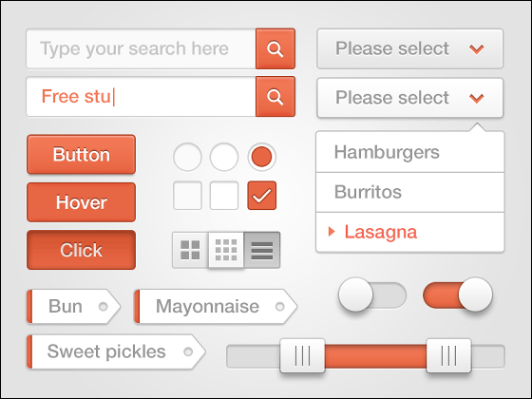
Task: Select the large four-square grid view icon
Action: [x=190, y=250]
